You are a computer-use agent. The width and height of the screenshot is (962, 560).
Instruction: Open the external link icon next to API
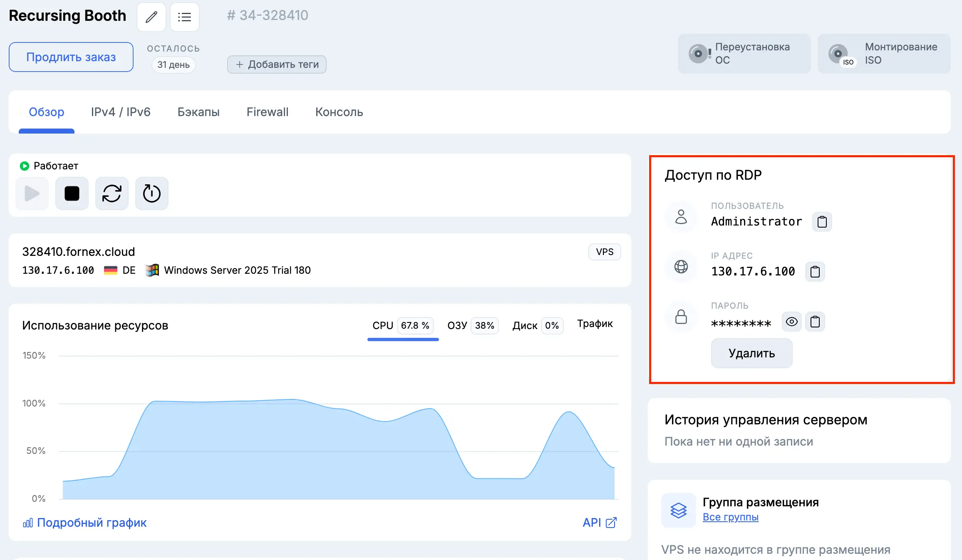coord(611,523)
